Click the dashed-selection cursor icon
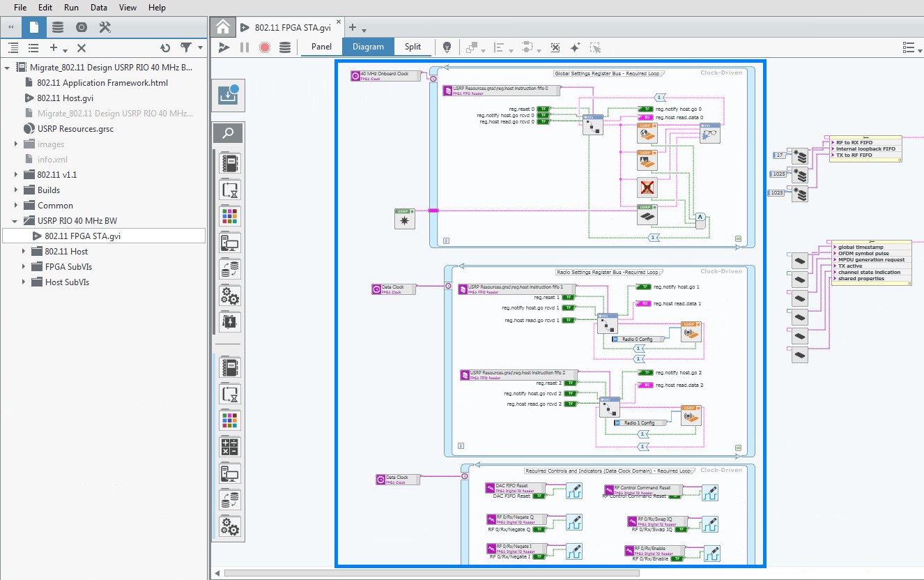Viewport: 924px width, 580px height. point(595,47)
